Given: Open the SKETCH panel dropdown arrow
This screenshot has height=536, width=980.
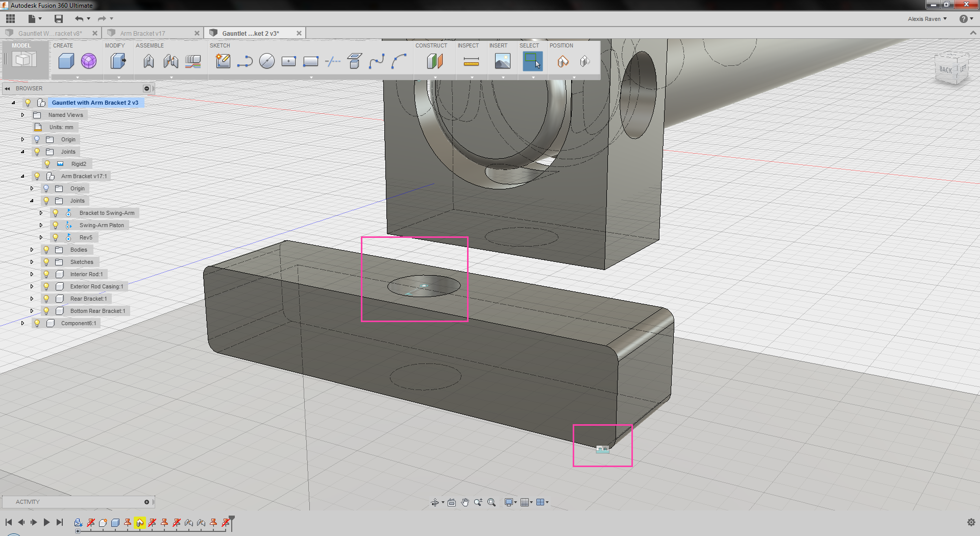Looking at the screenshot, I should pyautogui.click(x=310, y=78).
